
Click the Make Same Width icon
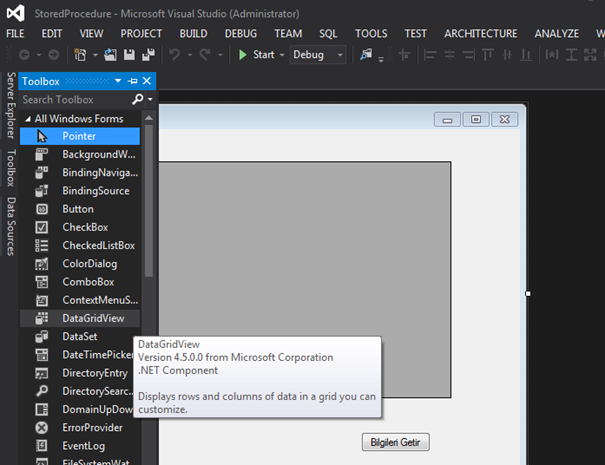click(552, 55)
